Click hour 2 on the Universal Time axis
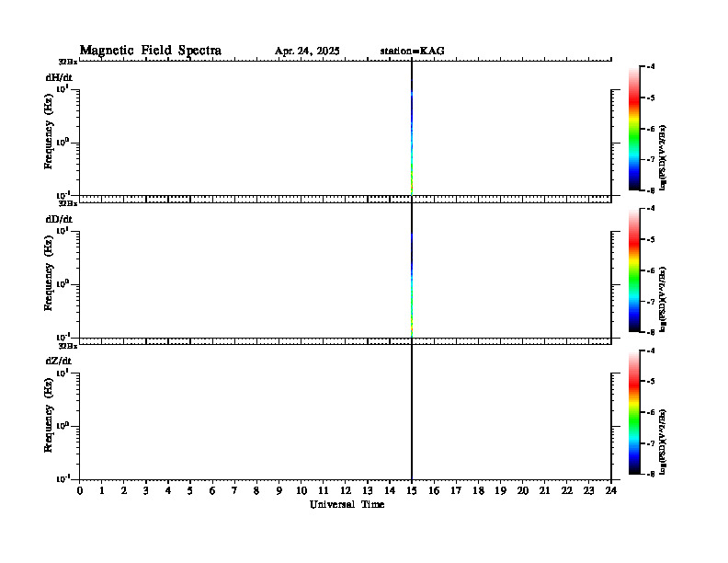The height and width of the screenshot is (563, 728). (124, 490)
